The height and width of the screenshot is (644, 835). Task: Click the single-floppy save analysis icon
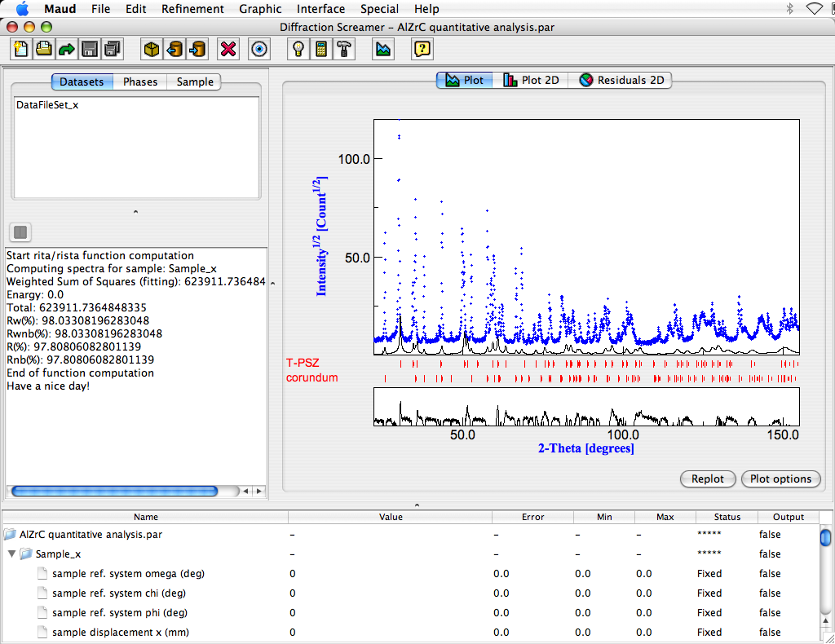(90, 49)
